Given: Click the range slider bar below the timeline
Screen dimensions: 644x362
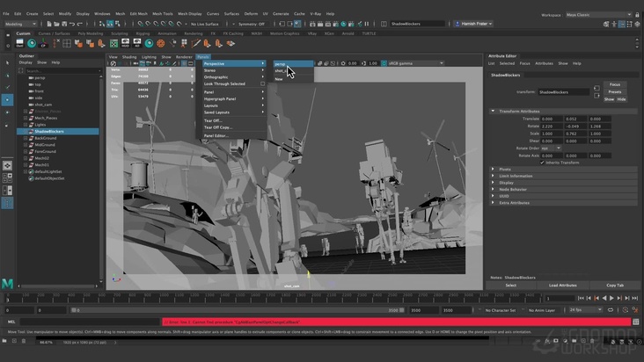Looking at the screenshot, I should (x=238, y=310).
